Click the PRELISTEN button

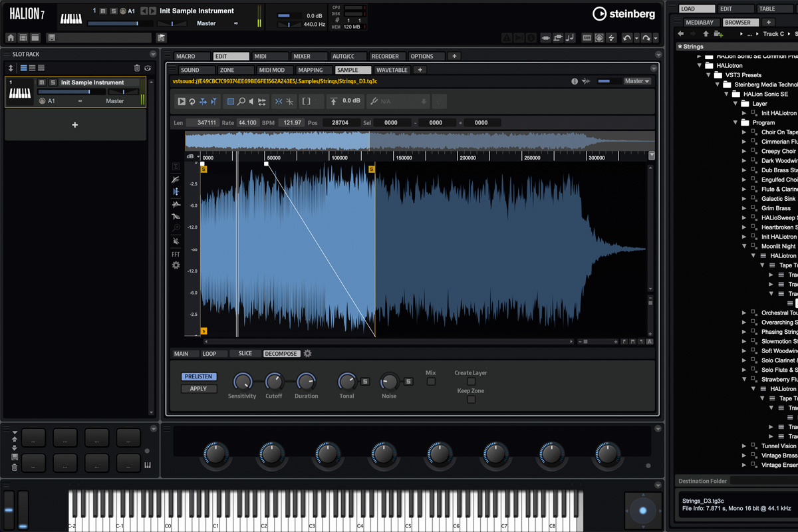point(198,376)
